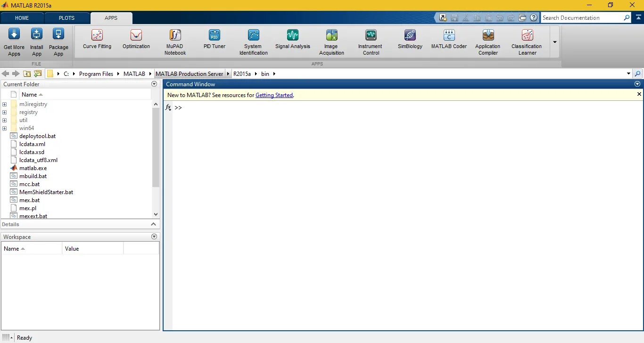Click R2015a in the address path
644x343 pixels.
coord(242,74)
